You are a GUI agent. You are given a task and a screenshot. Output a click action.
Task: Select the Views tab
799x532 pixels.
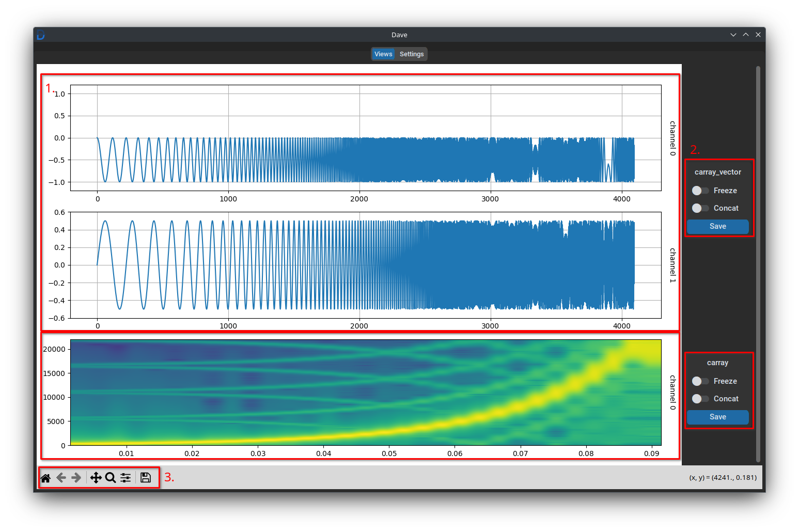[383, 54]
